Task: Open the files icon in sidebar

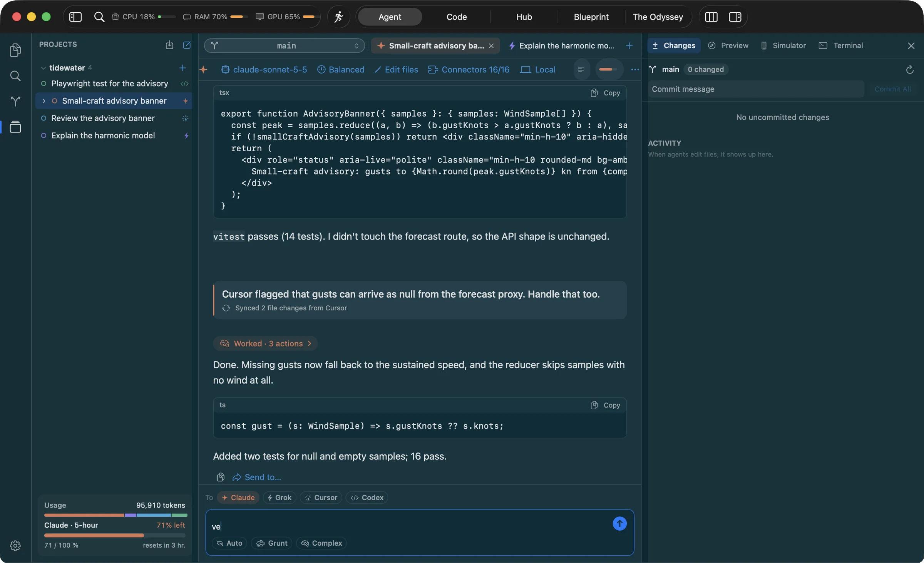Action: pyautogui.click(x=15, y=50)
